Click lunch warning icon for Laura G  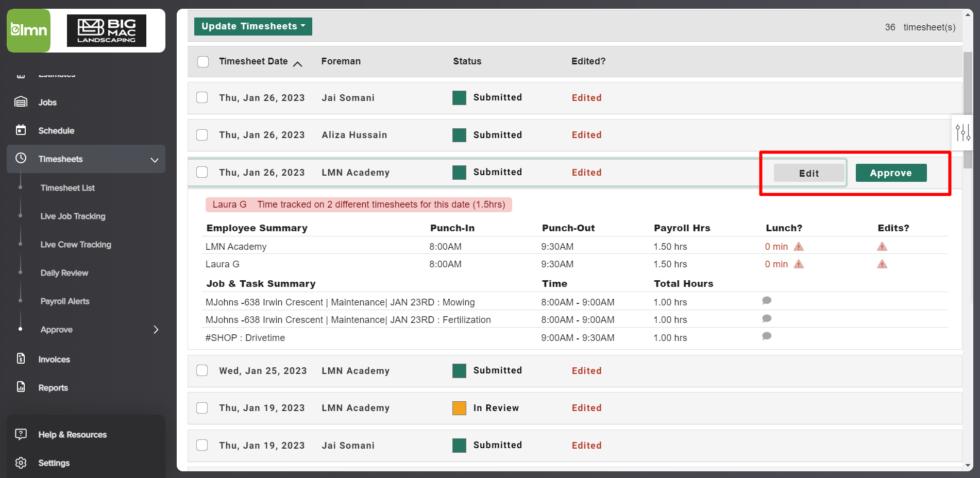pyautogui.click(x=799, y=264)
